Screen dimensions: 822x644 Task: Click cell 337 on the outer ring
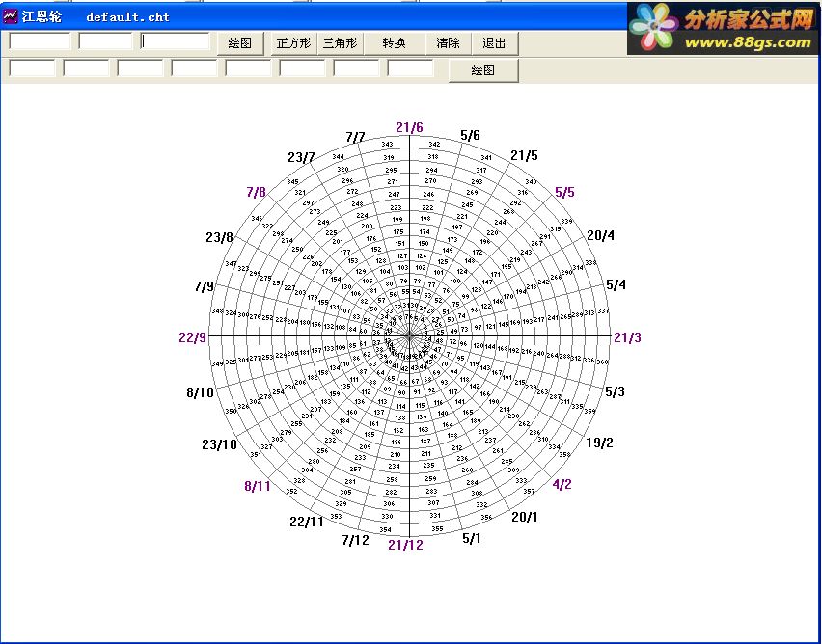point(603,310)
